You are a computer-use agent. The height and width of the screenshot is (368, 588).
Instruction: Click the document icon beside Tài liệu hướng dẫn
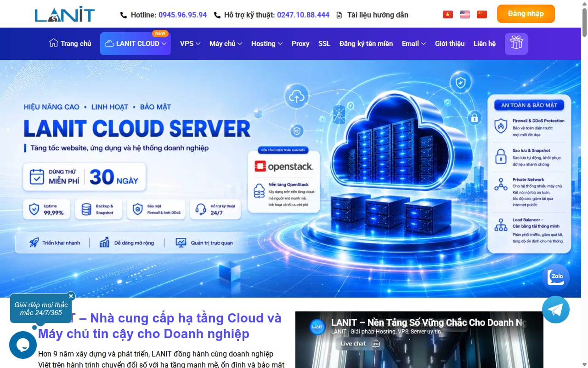(339, 15)
